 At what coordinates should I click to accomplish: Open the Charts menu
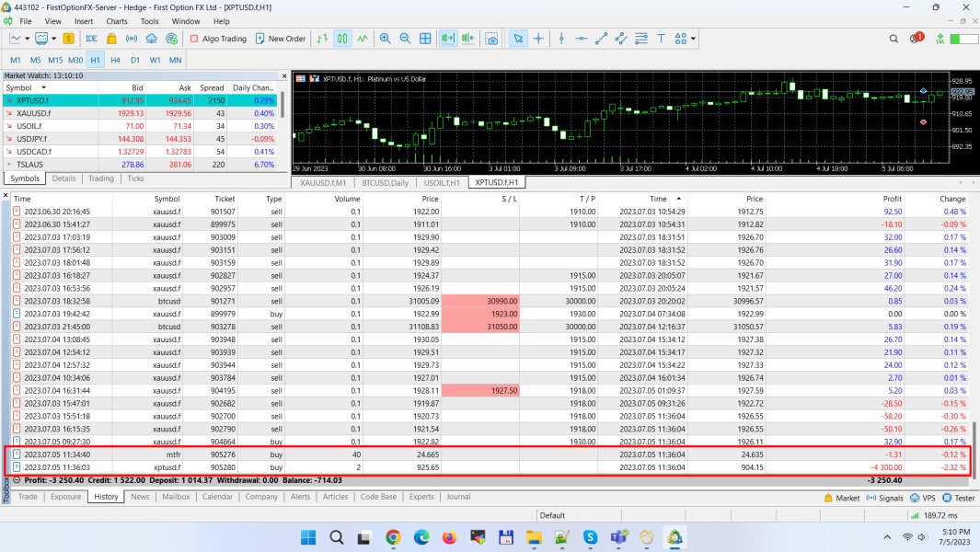[116, 21]
